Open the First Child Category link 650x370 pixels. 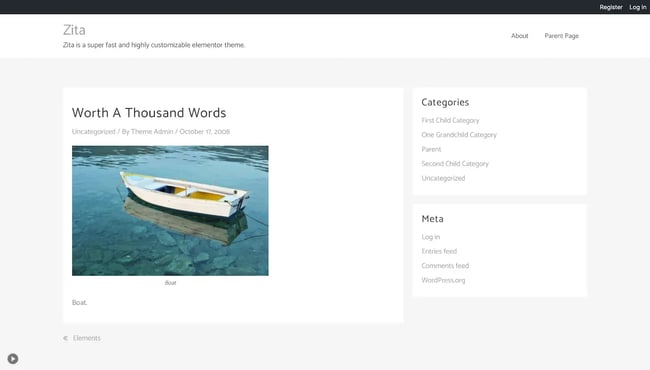(450, 120)
